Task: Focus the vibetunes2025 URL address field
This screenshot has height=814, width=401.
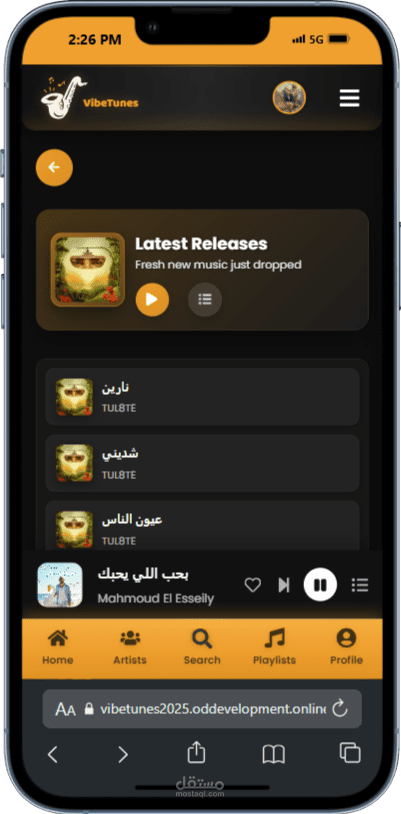Action: coord(202,709)
